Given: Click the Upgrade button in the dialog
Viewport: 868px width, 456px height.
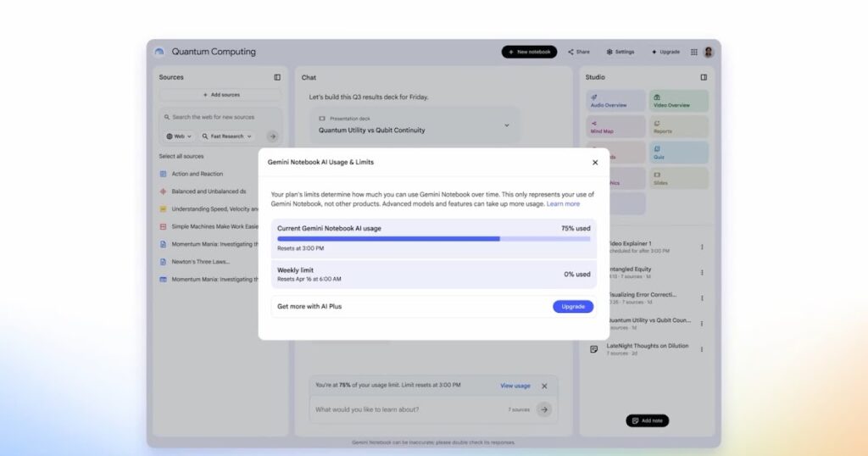Looking at the screenshot, I should coord(573,307).
